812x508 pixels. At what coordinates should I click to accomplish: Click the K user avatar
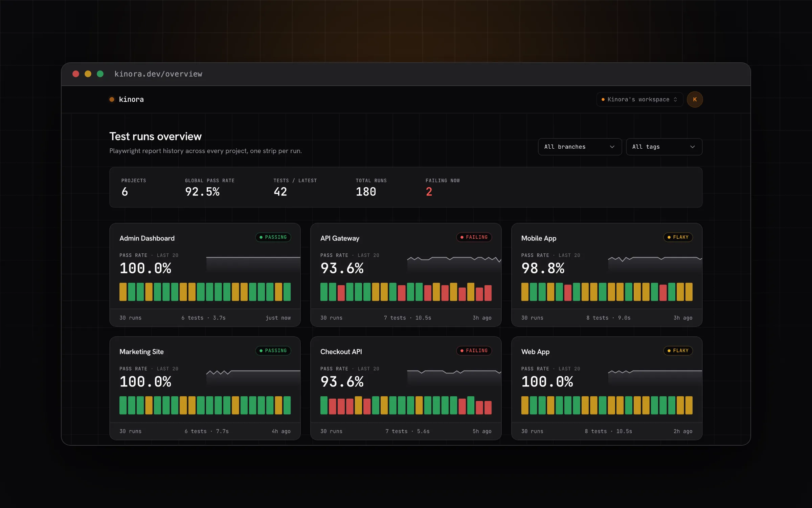695,99
